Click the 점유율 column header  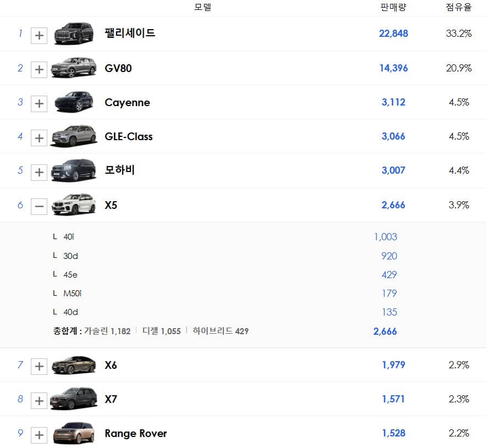(x=458, y=7)
